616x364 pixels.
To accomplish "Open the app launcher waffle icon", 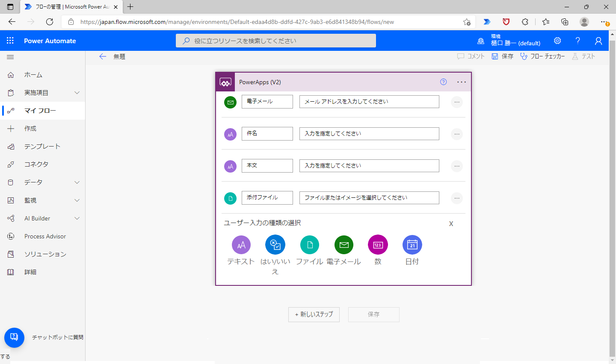I will pyautogui.click(x=10, y=41).
